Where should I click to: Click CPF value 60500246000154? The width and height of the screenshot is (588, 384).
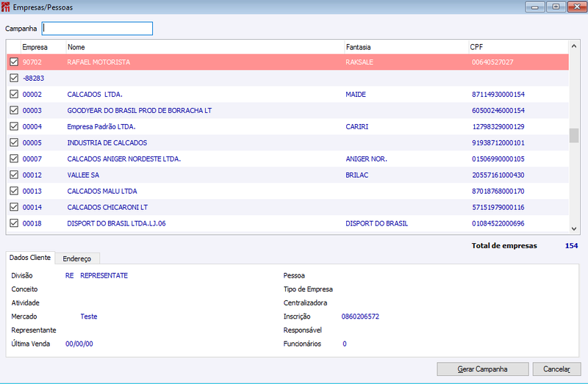pyautogui.click(x=498, y=111)
